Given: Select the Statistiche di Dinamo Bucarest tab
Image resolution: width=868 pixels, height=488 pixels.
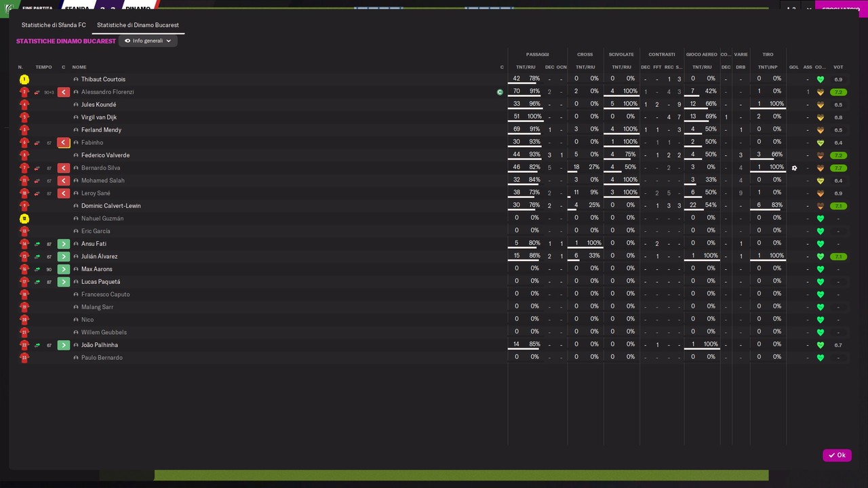Looking at the screenshot, I should pos(138,25).
